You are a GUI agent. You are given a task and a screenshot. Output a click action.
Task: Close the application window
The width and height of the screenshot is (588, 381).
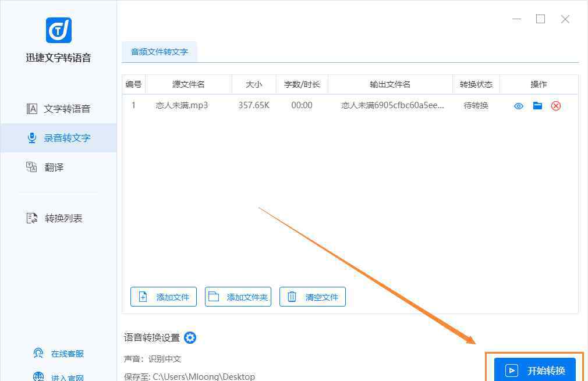pyautogui.click(x=565, y=19)
